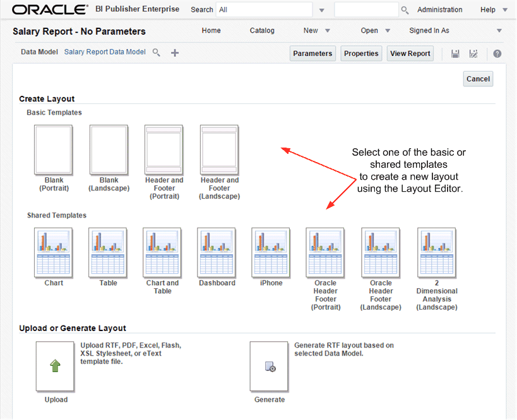Expand the New menu dropdown arrow
517x420 pixels.
tap(328, 31)
